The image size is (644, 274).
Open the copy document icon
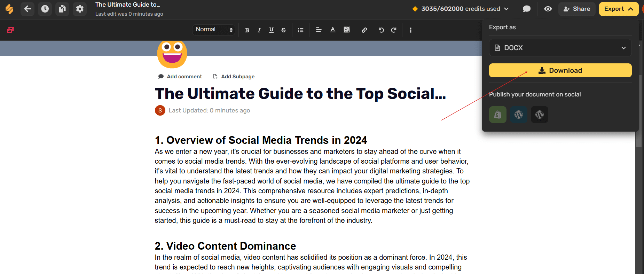(x=62, y=9)
